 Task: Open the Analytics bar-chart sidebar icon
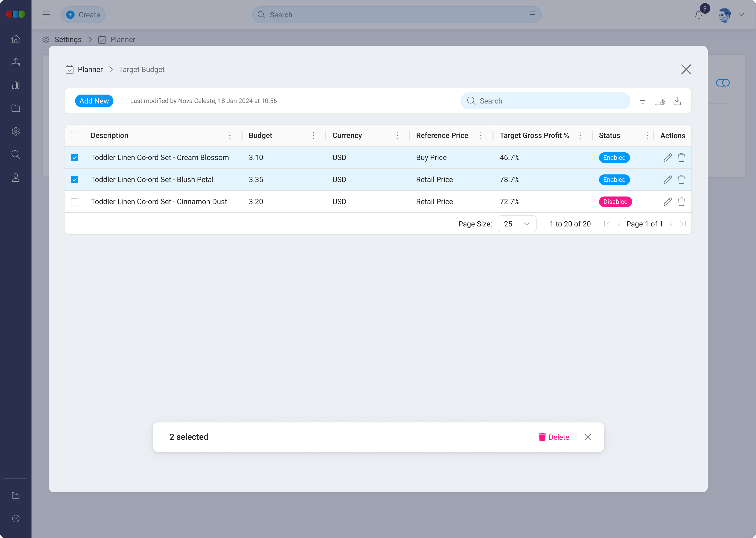click(15, 85)
